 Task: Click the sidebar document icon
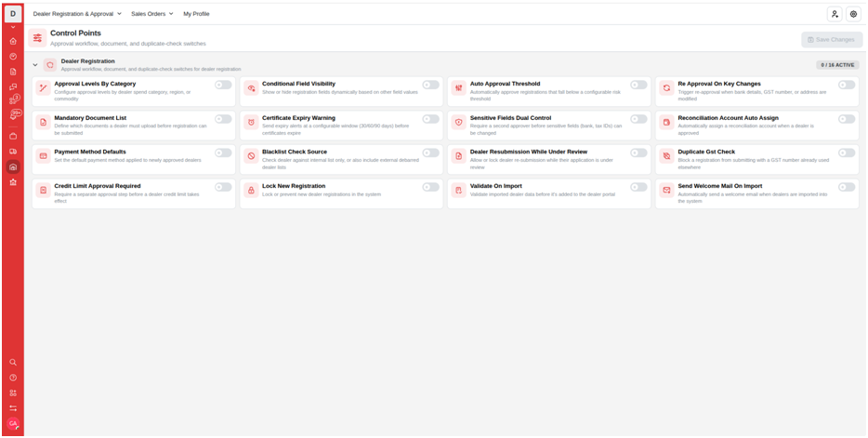click(13, 72)
